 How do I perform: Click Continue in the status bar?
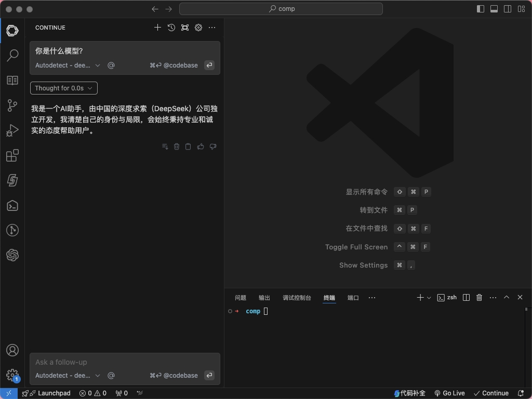click(x=491, y=393)
